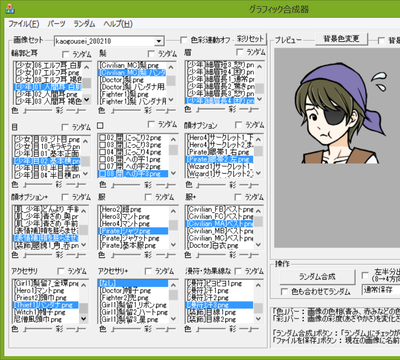The height and width of the screenshot is (360, 400).
Task: Select [Witch1]帽子.png in アクセサリ list
Action: [46, 312]
